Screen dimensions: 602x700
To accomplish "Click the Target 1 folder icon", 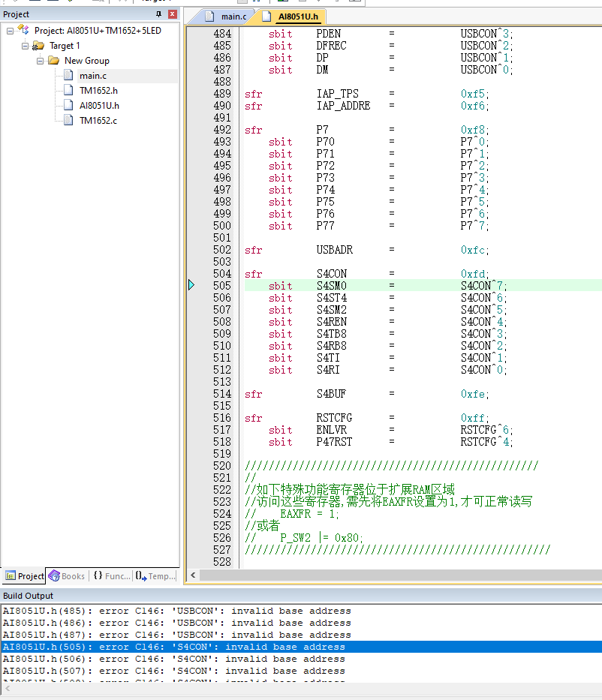I will pos(38,46).
